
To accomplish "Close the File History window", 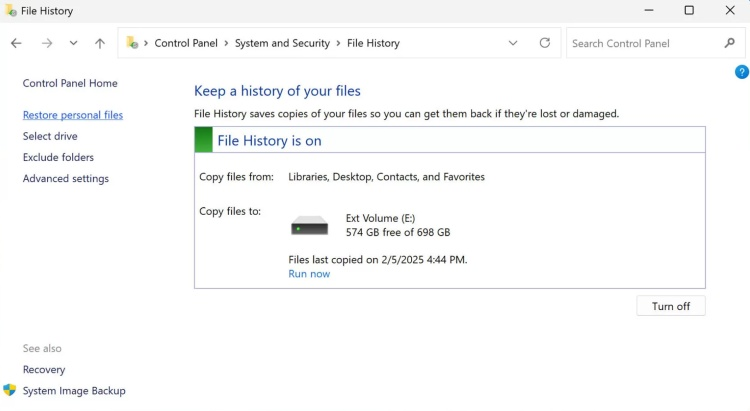I will [730, 10].
